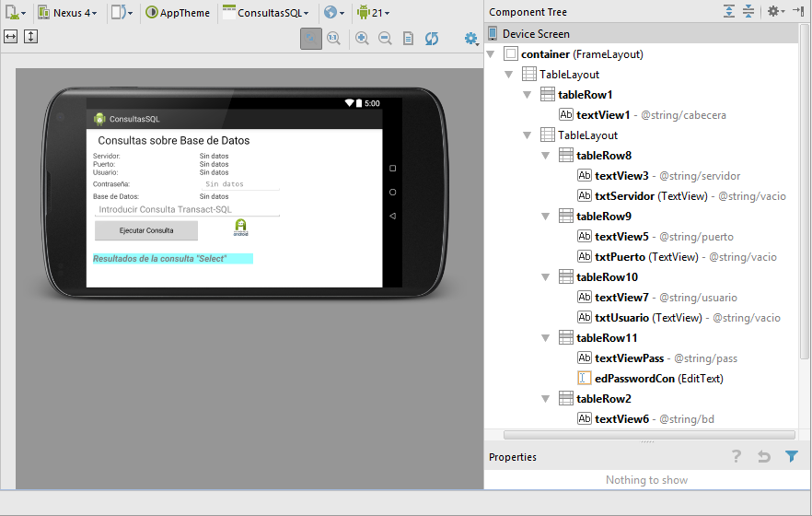Click the Device Screen phone icon
812x516 pixels.
click(x=493, y=34)
